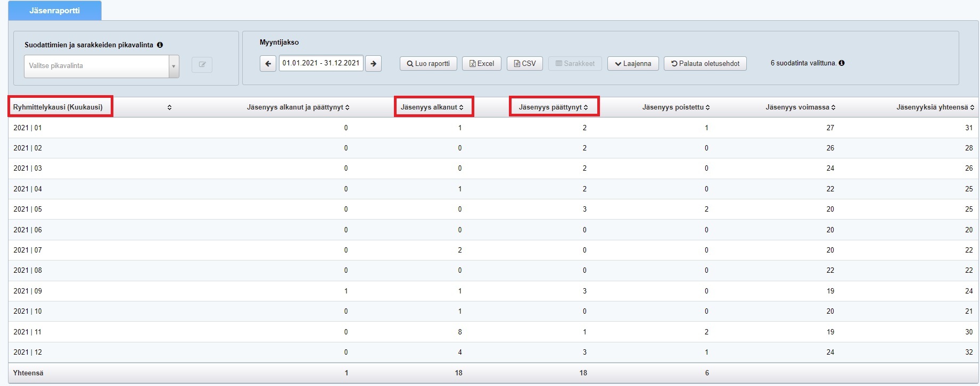Expand filters with Laajenna button
The image size is (980, 386).
click(633, 64)
